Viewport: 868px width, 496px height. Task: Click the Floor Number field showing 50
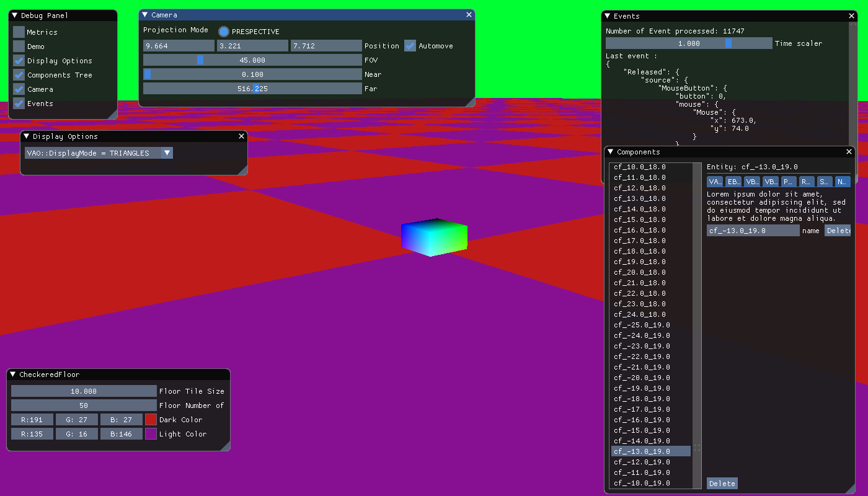pyautogui.click(x=84, y=405)
